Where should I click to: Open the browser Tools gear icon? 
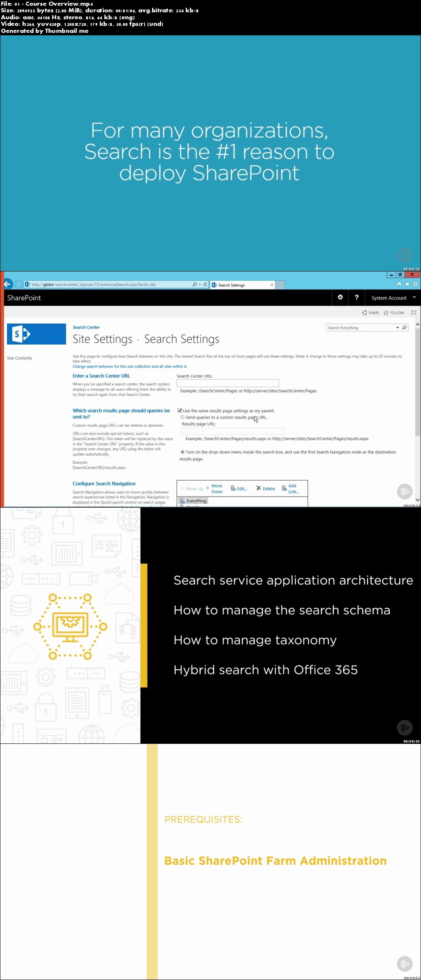pos(415,284)
